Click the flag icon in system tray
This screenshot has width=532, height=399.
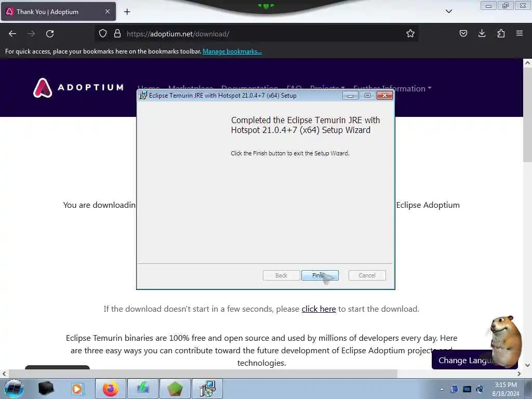click(x=454, y=389)
